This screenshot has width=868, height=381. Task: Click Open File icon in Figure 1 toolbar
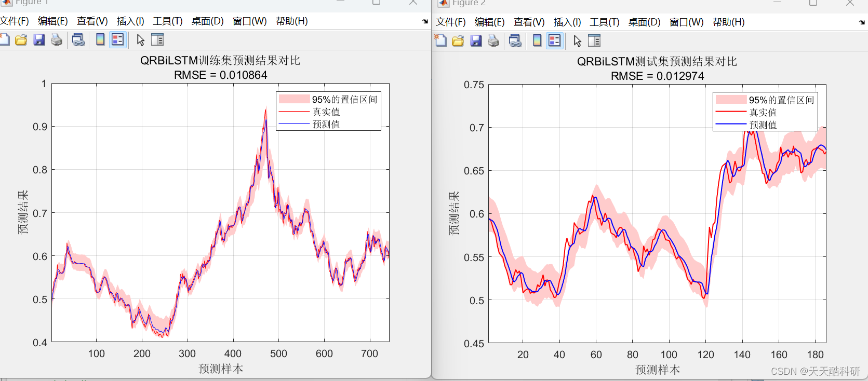tap(21, 40)
